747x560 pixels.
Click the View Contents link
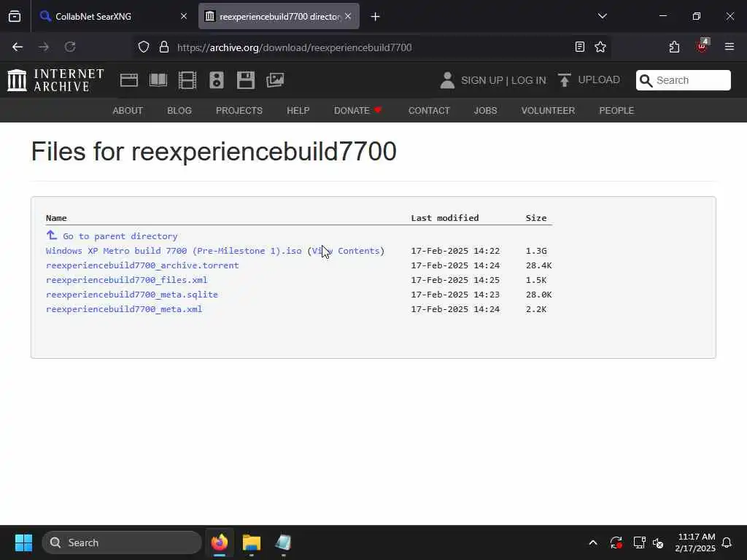(x=346, y=251)
